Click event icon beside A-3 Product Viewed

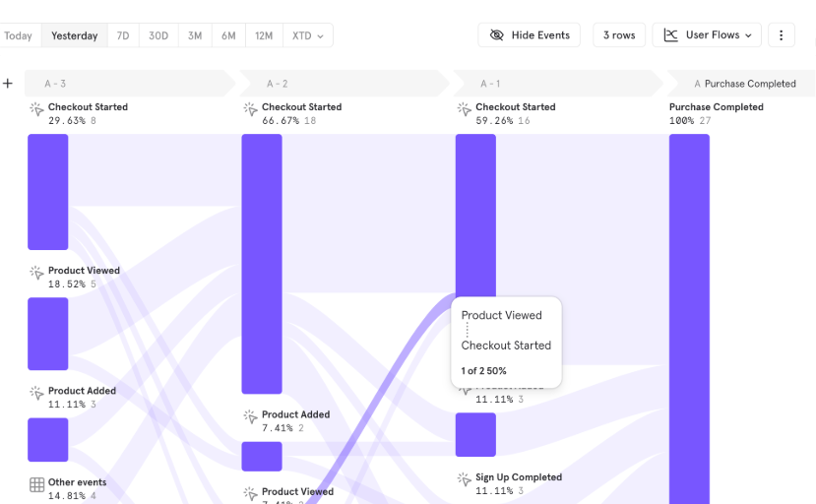pyautogui.click(x=36, y=273)
